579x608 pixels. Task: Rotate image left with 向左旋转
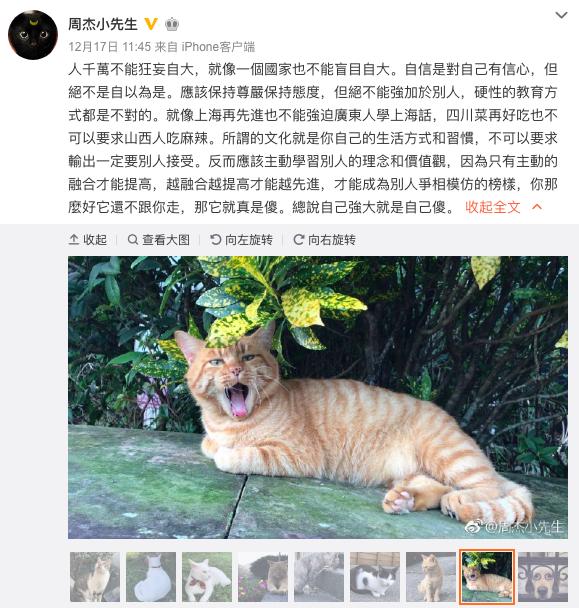point(241,240)
